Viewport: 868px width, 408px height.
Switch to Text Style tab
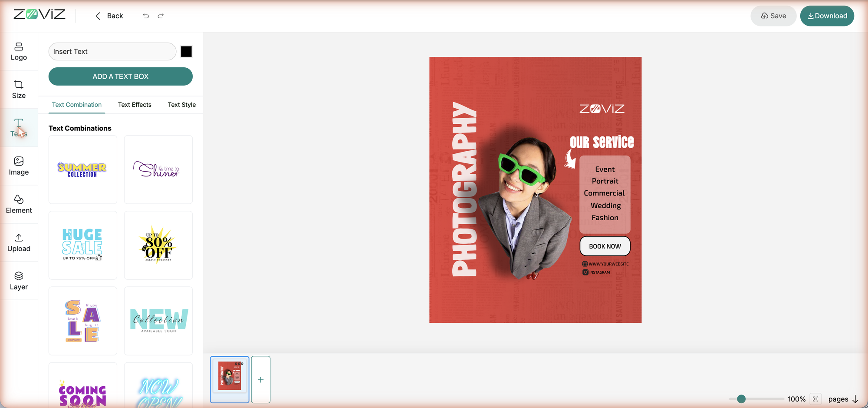click(182, 105)
